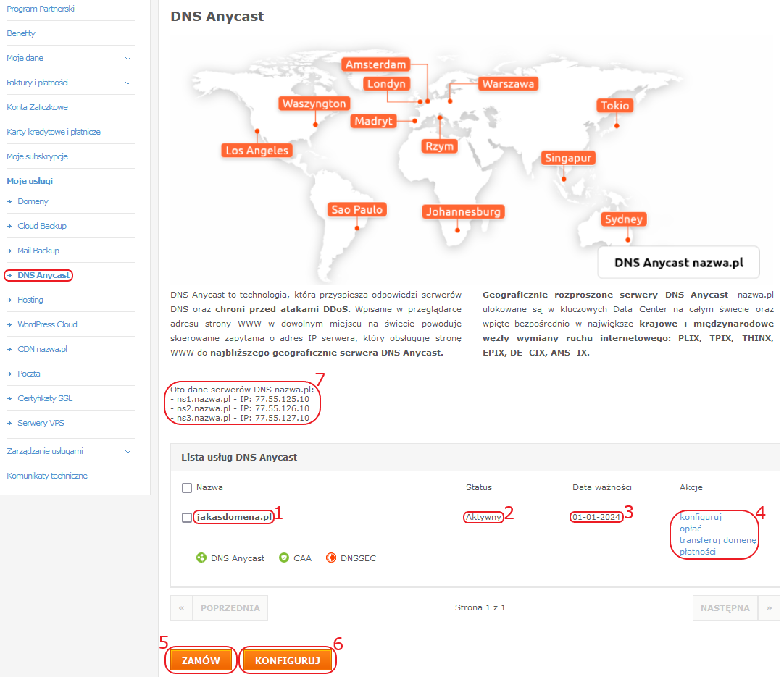This screenshot has width=784, height=677.
Task: Expand the Moje dane menu chevron
Action: tap(128, 59)
